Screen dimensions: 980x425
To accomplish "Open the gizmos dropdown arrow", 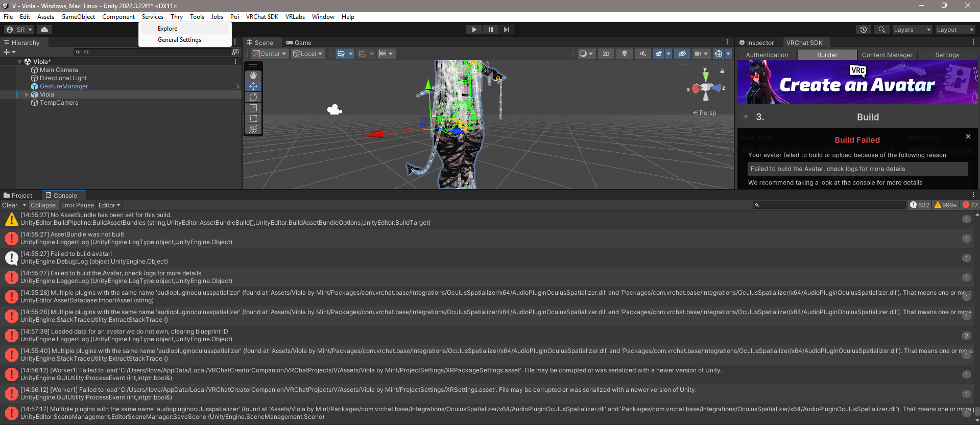I will [728, 54].
